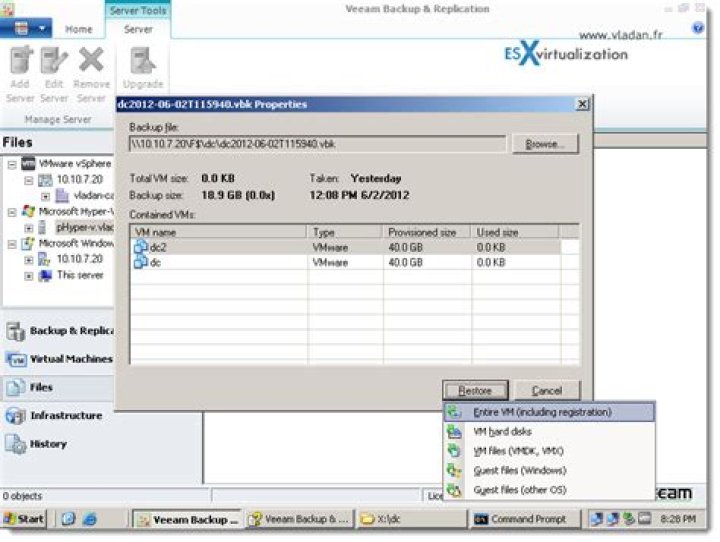Open the Windows Start menu

pyautogui.click(x=26, y=519)
